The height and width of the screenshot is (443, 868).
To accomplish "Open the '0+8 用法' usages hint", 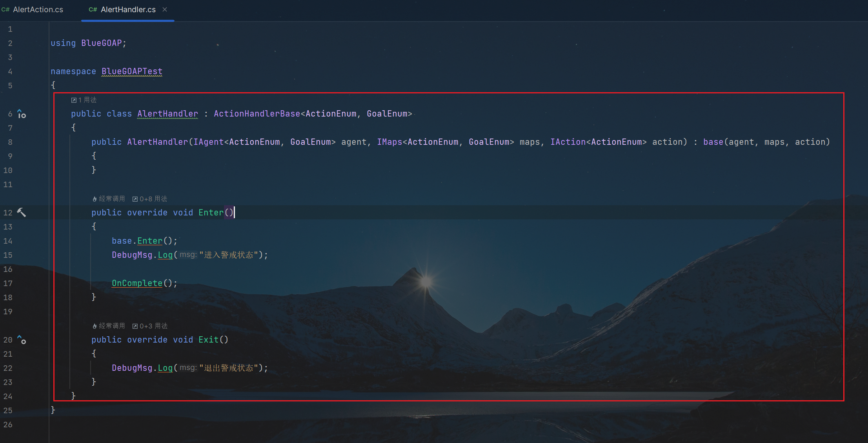I will (x=153, y=199).
